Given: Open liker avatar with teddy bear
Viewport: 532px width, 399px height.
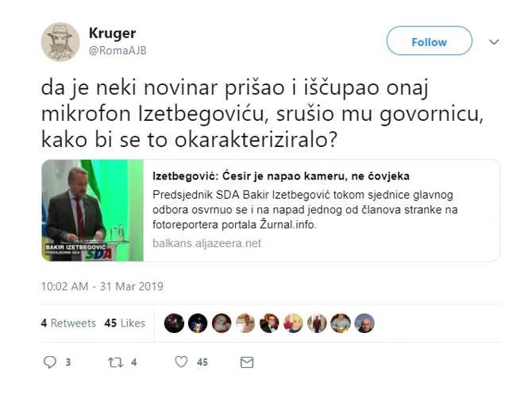Looking at the screenshot, I should [x=222, y=323].
